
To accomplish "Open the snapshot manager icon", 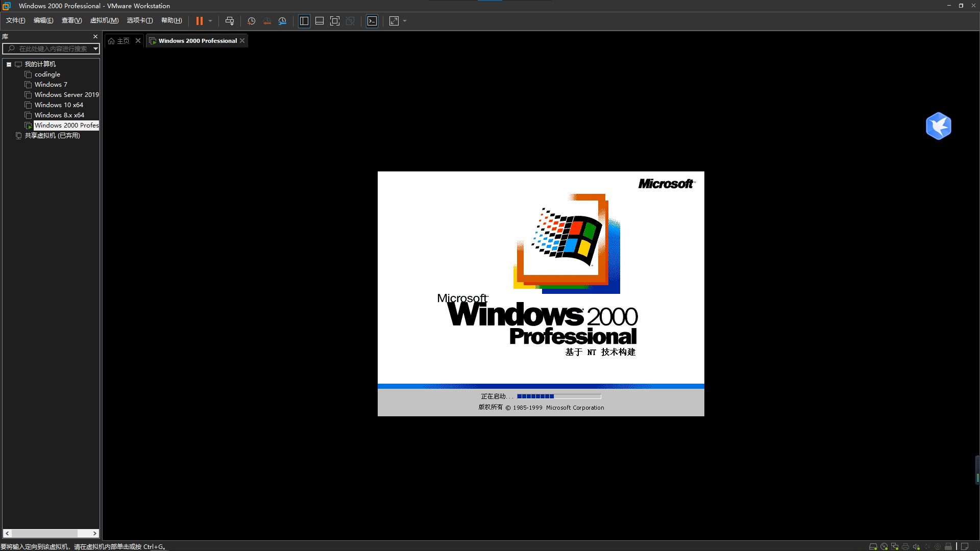I will point(282,21).
